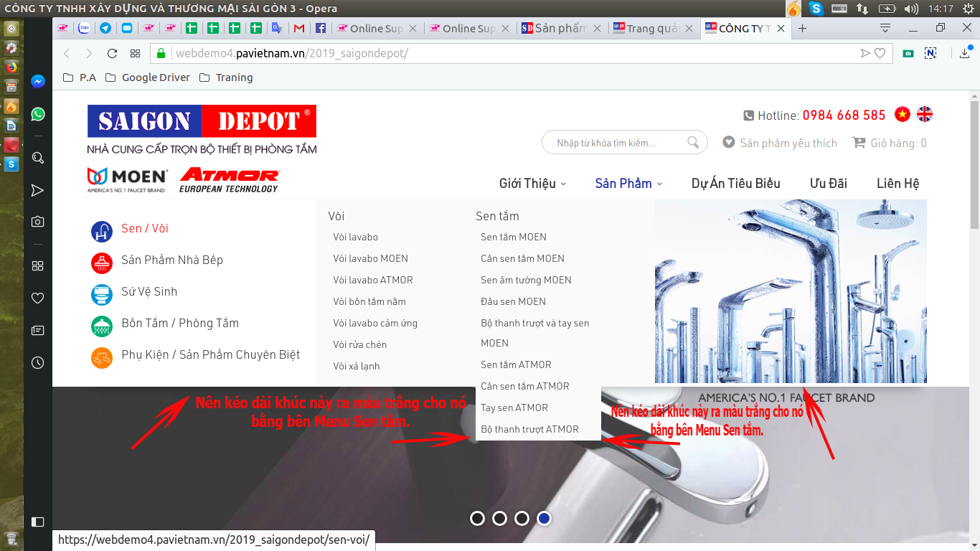Click search magnifier in site search box
This screenshot has height=551, width=980.
(693, 142)
